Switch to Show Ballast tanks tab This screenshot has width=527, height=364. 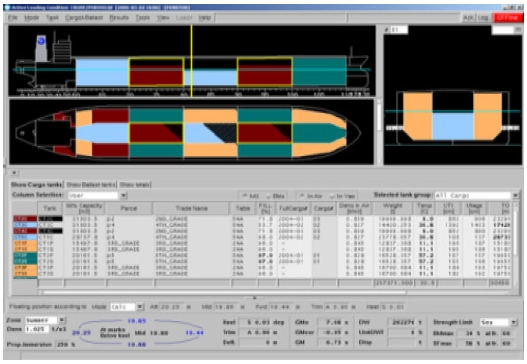pyautogui.click(x=91, y=185)
